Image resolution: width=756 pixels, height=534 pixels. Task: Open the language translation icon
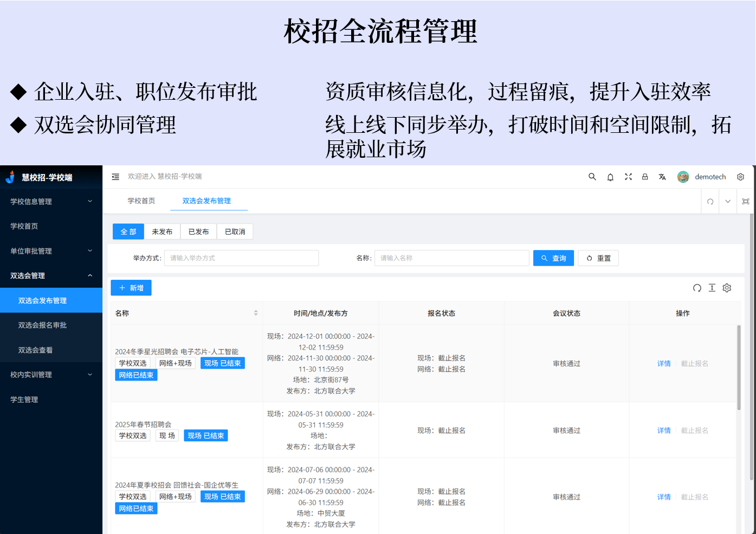click(x=662, y=177)
